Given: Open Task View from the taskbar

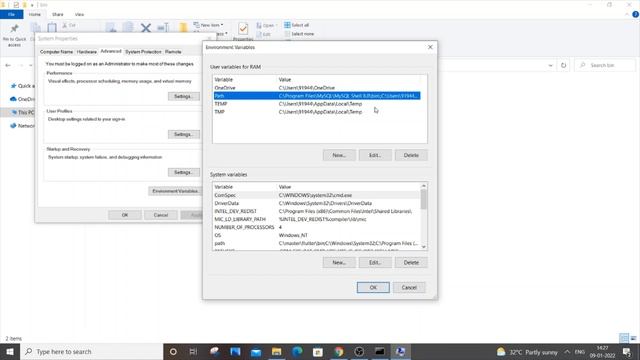Looking at the screenshot, I should [x=193, y=351].
